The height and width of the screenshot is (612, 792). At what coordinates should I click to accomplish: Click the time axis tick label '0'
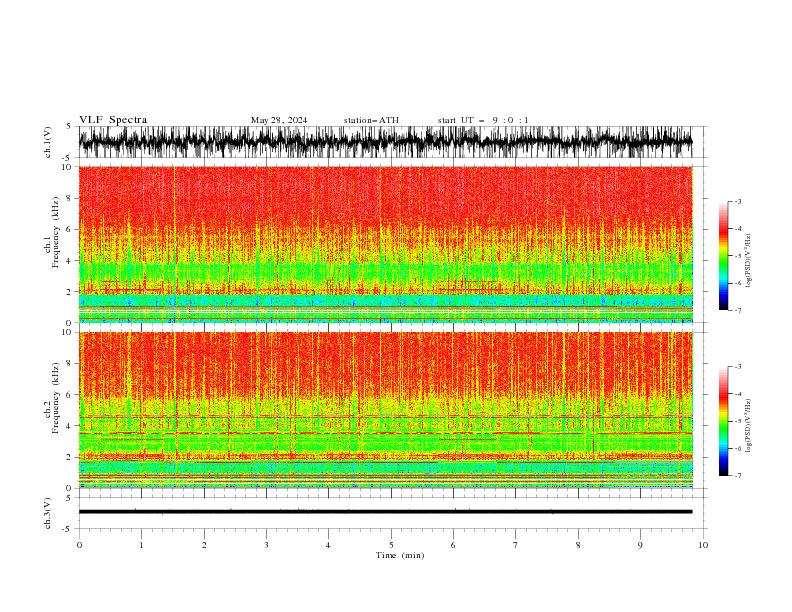coord(79,545)
